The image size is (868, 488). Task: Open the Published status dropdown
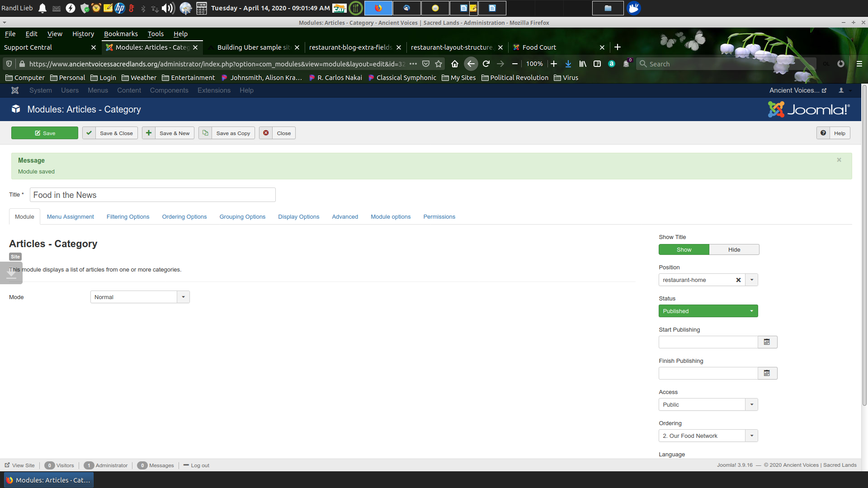[x=708, y=311]
